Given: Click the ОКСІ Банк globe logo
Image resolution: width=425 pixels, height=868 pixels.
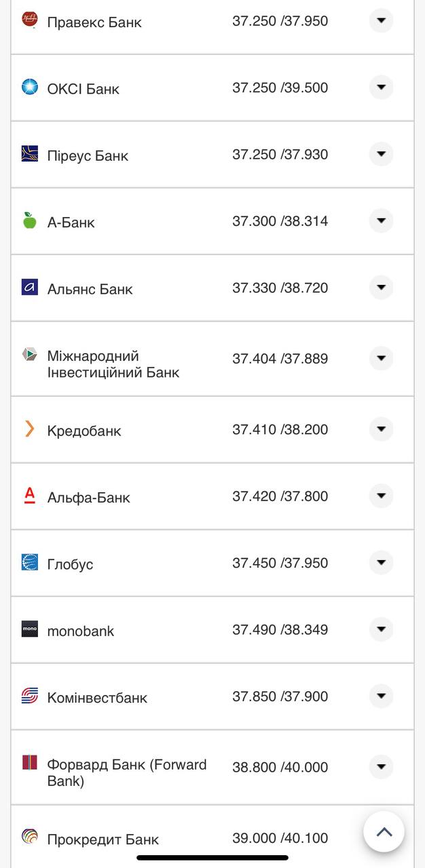Looking at the screenshot, I should [x=29, y=87].
